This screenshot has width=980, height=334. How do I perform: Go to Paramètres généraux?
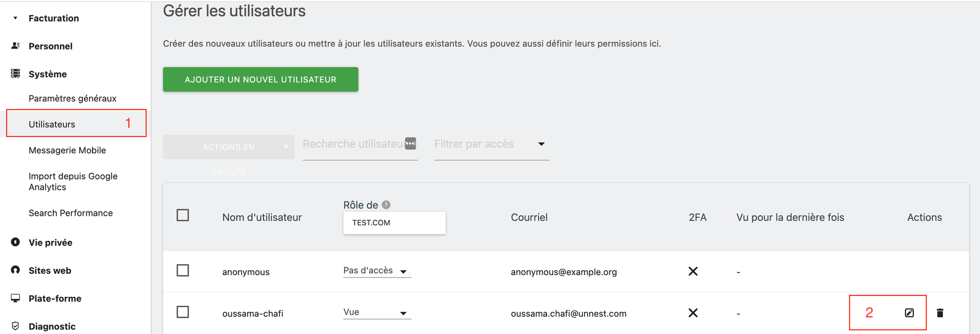pos(73,99)
